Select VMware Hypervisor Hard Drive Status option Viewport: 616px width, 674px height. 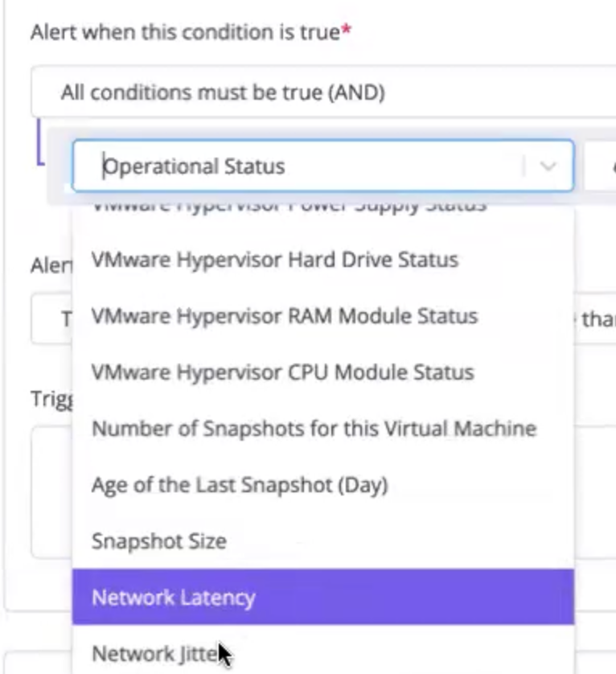pos(323,260)
